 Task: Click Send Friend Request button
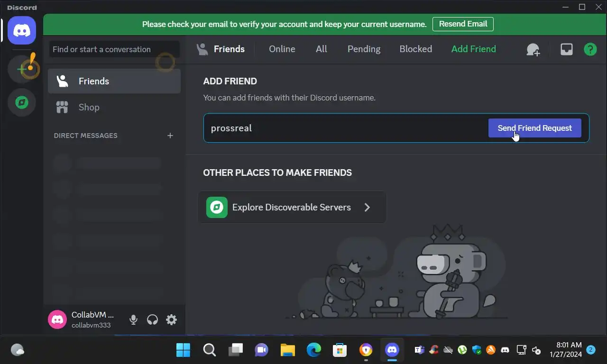[x=535, y=128]
